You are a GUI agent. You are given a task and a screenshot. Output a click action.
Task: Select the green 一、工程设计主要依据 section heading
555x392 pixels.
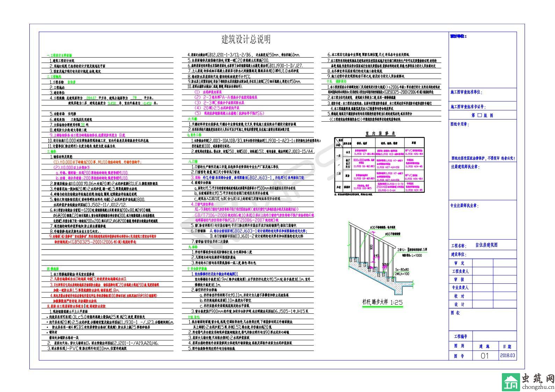click(59, 55)
